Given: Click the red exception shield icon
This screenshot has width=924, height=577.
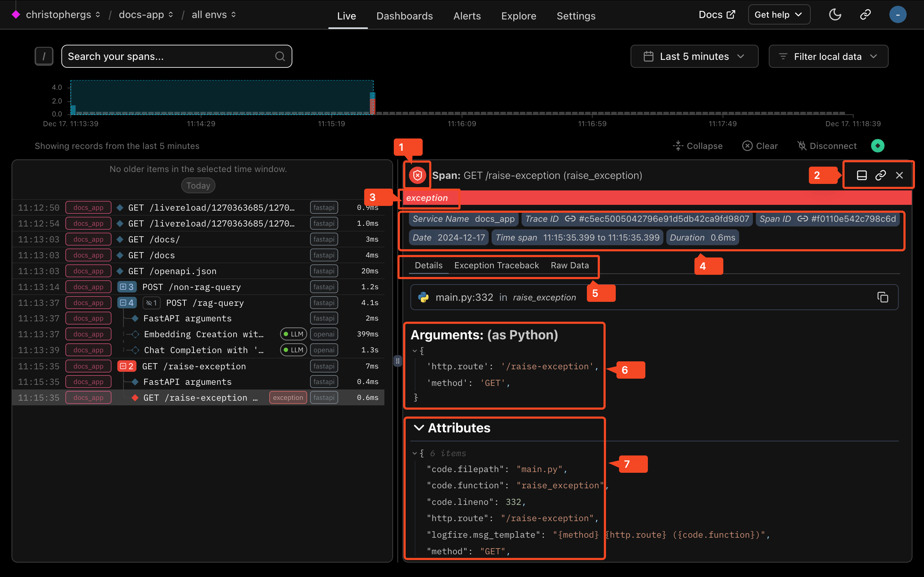Looking at the screenshot, I should (417, 175).
